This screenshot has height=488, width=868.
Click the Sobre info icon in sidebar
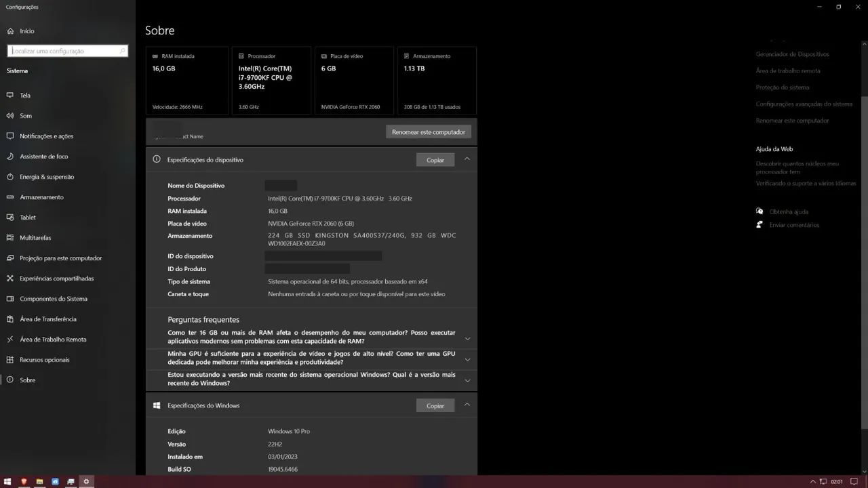point(10,380)
